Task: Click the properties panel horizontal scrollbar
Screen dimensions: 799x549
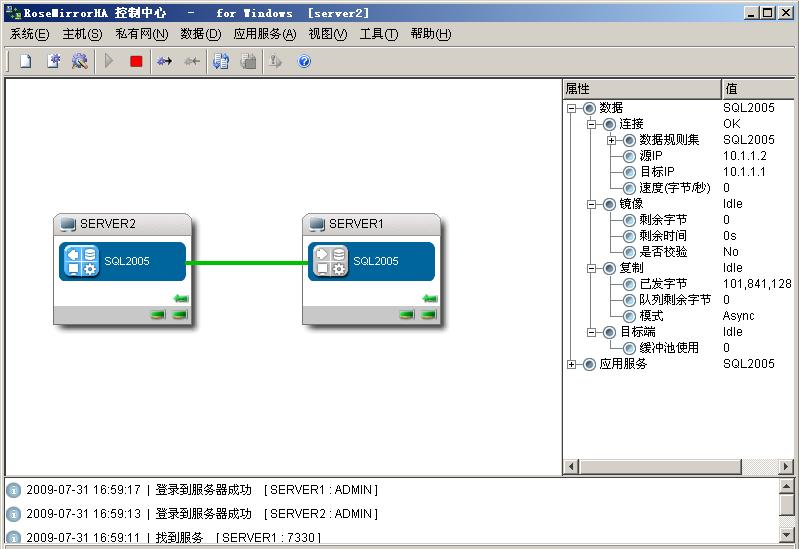Action: (680, 467)
